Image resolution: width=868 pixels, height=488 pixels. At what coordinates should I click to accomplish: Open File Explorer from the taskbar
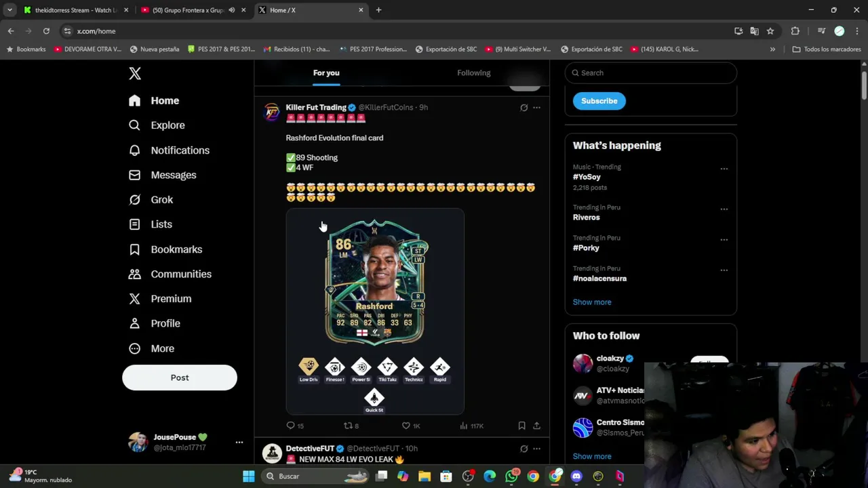[425, 476]
